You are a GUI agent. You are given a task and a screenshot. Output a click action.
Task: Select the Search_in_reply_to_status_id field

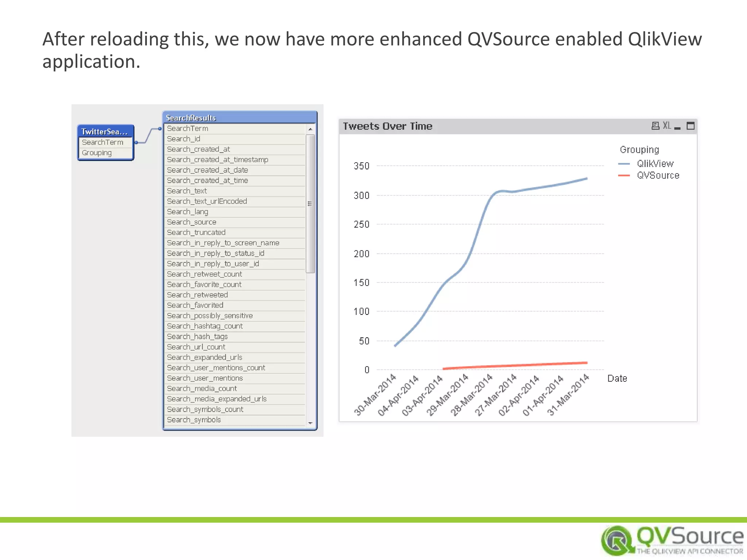click(235, 253)
